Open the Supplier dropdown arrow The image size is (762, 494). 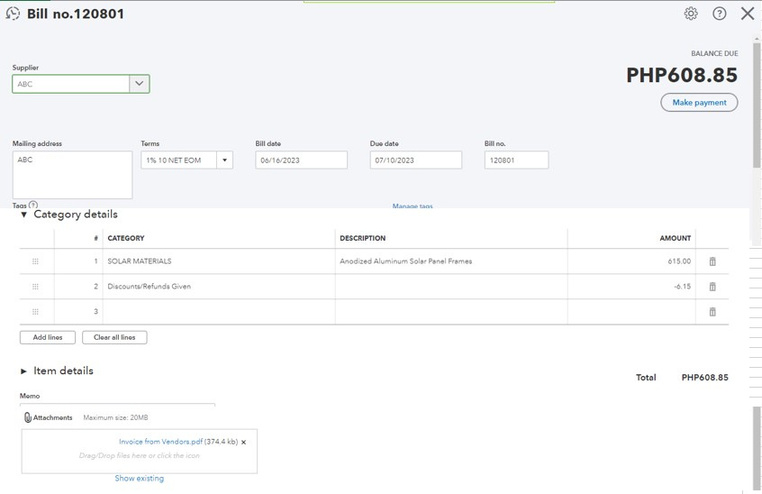point(139,84)
